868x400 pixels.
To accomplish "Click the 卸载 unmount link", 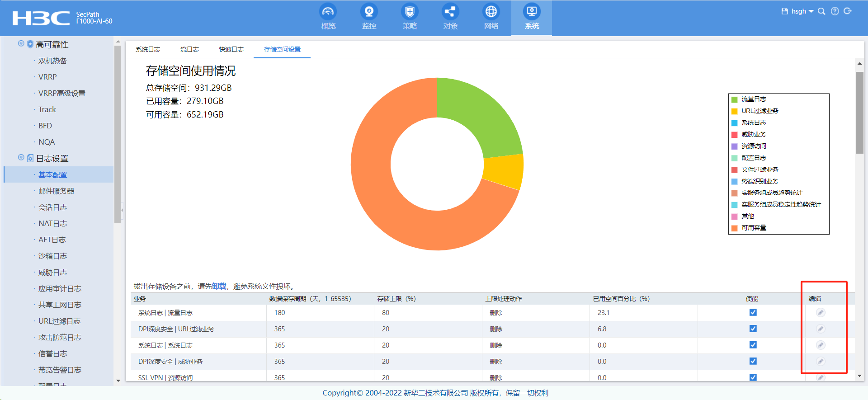I will click(219, 286).
